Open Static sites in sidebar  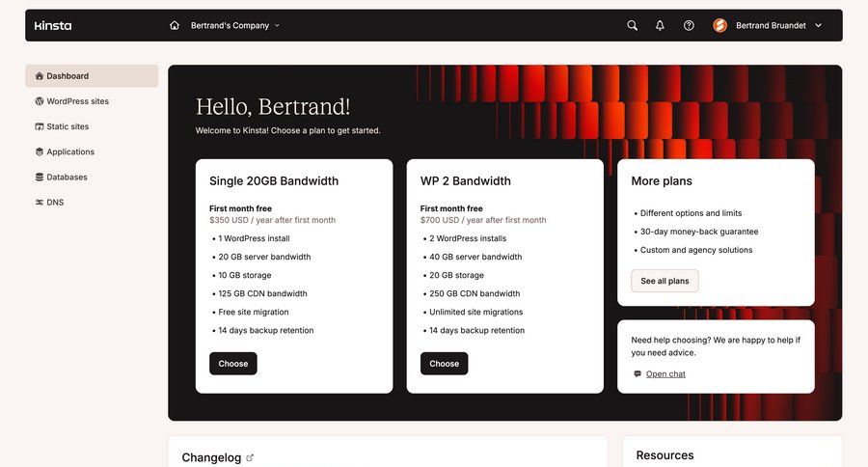tap(68, 126)
